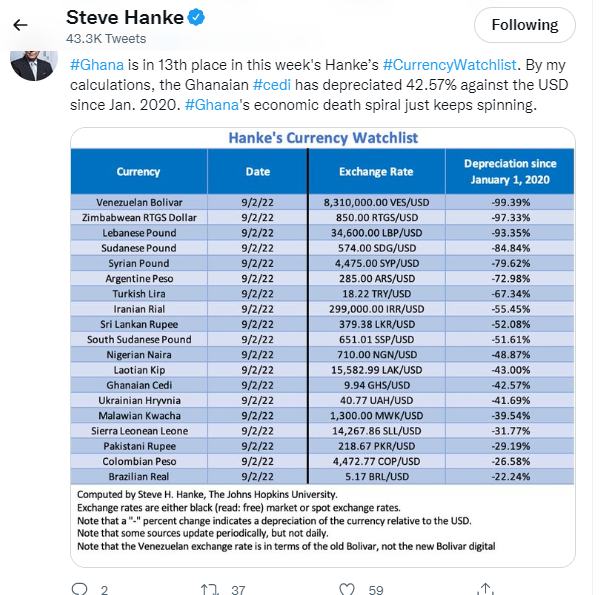Click the reply count 2
The height and width of the screenshot is (595, 608).
104,590
